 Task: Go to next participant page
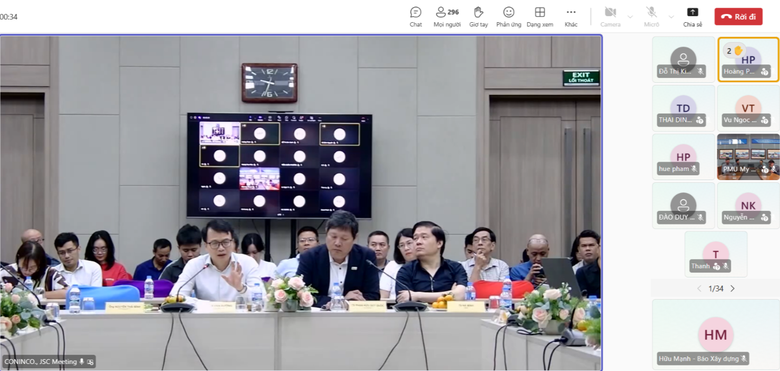point(732,288)
